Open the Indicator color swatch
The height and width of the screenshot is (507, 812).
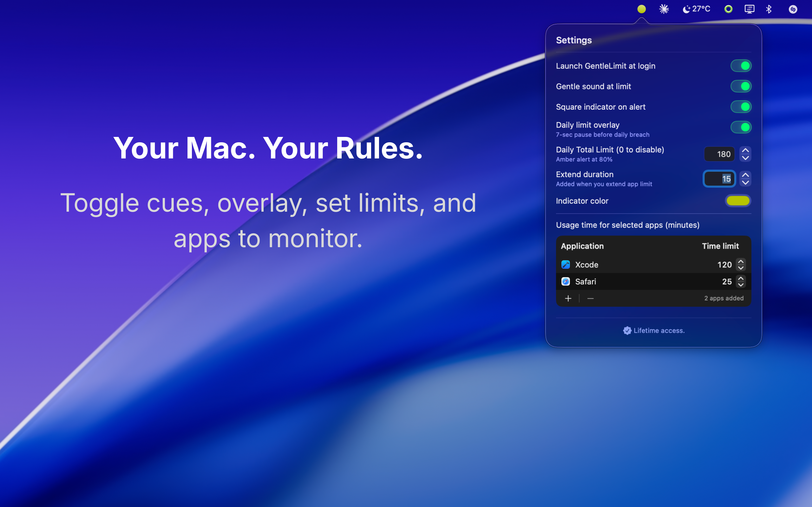tap(737, 201)
